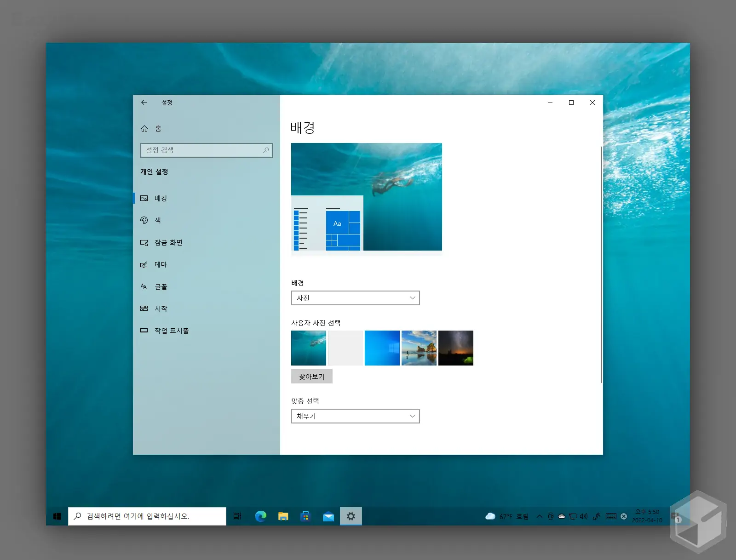
Task: Switch to the 테마 settings page
Action: tap(161, 264)
